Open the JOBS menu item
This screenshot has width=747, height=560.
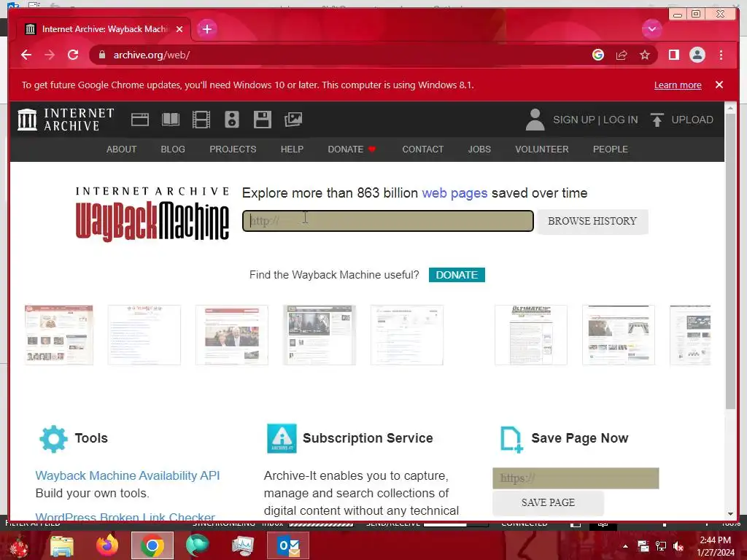point(479,149)
